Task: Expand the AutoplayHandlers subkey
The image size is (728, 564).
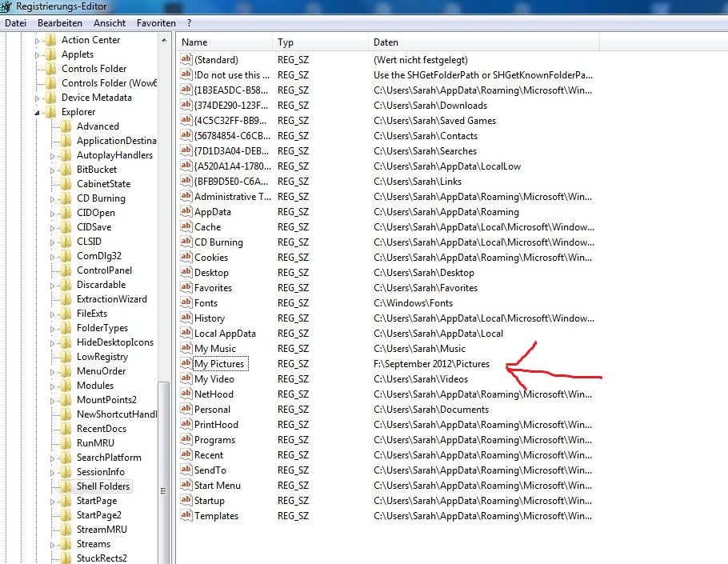Action: click(53, 155)
